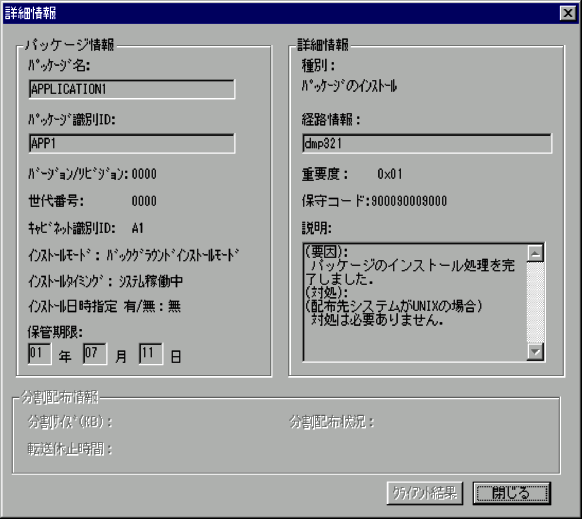This screenshot has width=582, height=519.
Task: Click the クライアント結果 button
Action: [x=425, y=493]
